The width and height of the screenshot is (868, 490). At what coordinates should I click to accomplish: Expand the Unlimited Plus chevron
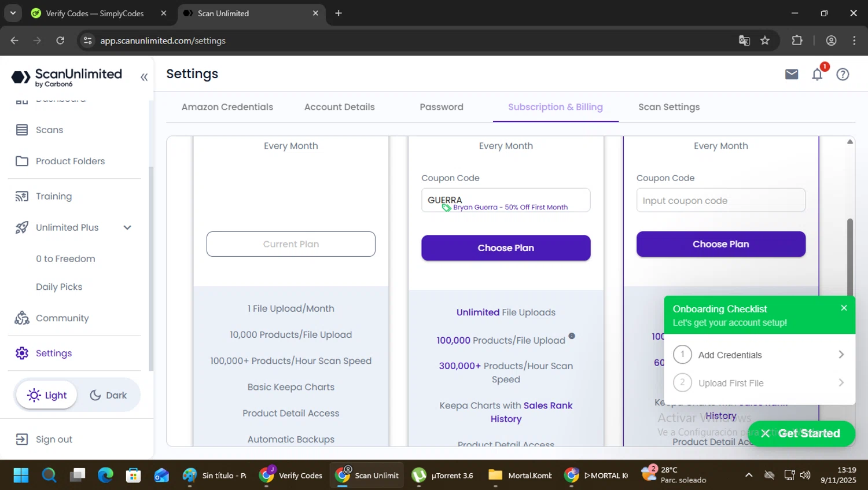point(127,227)
